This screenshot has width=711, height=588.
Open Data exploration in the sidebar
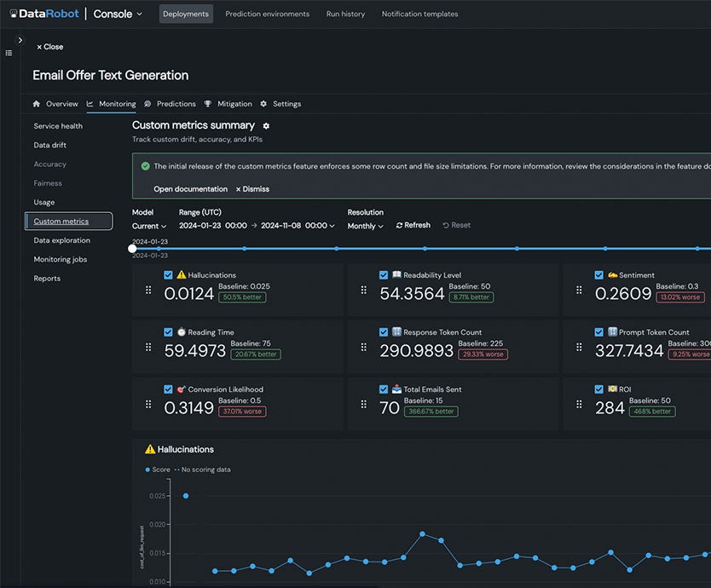click(x=61, y=240)
